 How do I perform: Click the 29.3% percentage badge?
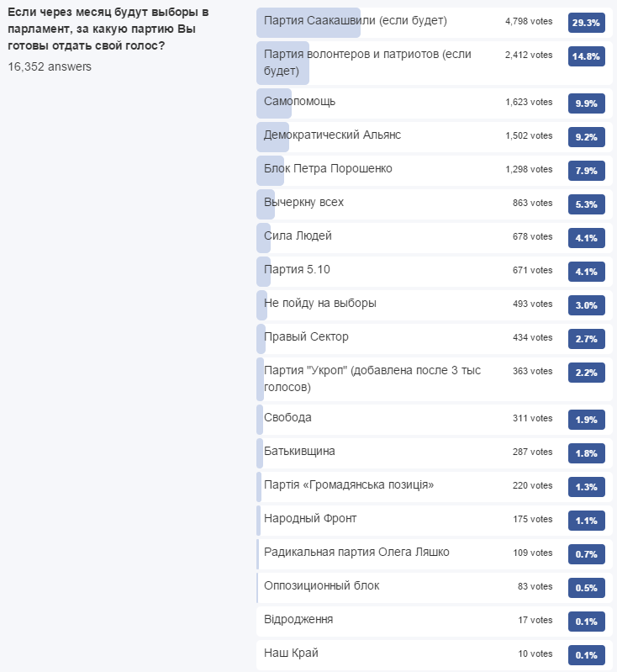[x=586, y=23]
